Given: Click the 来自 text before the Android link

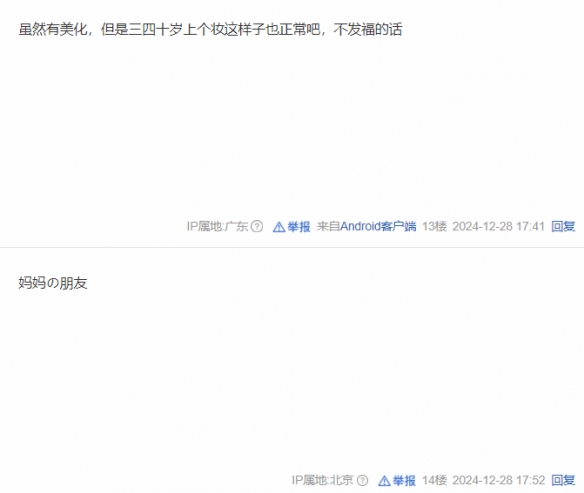Looking at the screenshot, I should 328,226.
